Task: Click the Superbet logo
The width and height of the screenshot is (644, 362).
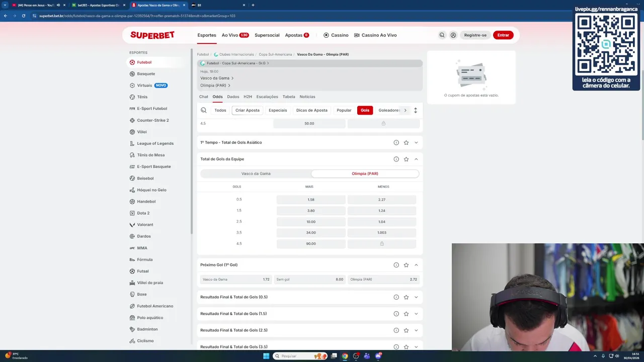Action: coord(152,35)
